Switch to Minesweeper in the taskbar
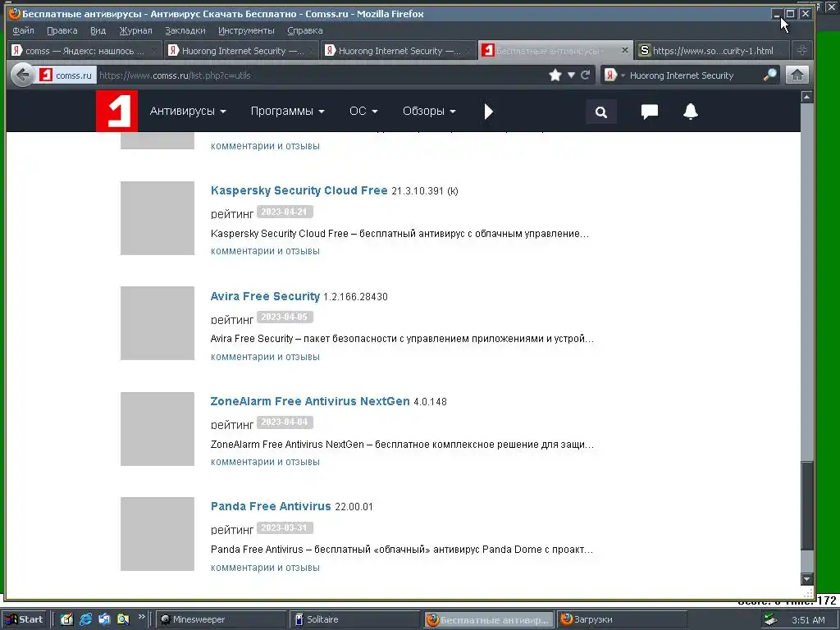The image size is (840, 630). click(x=221, y=619)
